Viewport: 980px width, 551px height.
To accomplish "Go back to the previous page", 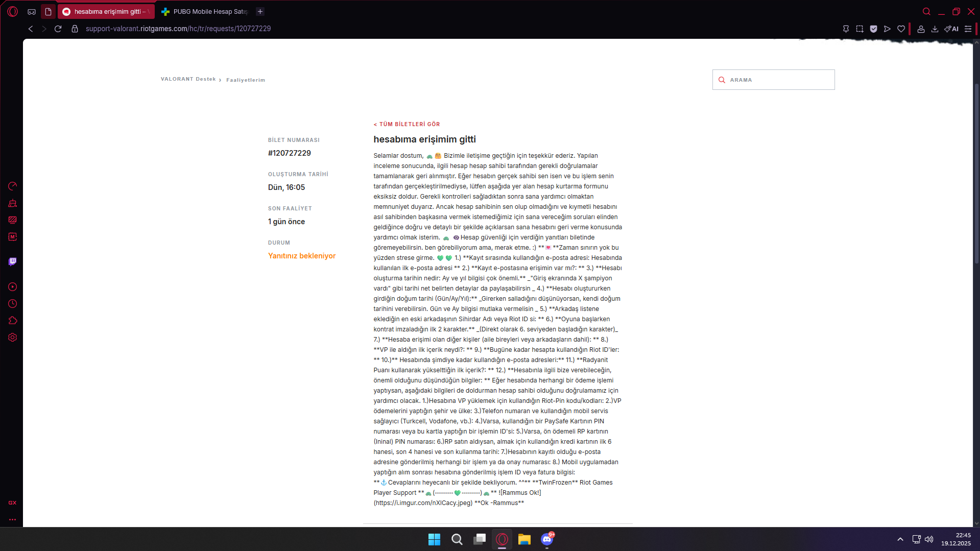I will coord(31,29).
